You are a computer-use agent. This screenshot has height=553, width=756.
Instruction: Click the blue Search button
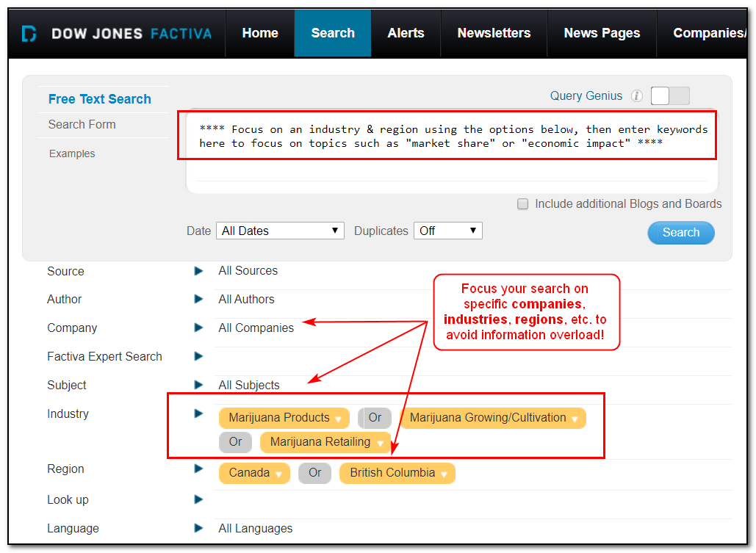[x=681, y=232]
